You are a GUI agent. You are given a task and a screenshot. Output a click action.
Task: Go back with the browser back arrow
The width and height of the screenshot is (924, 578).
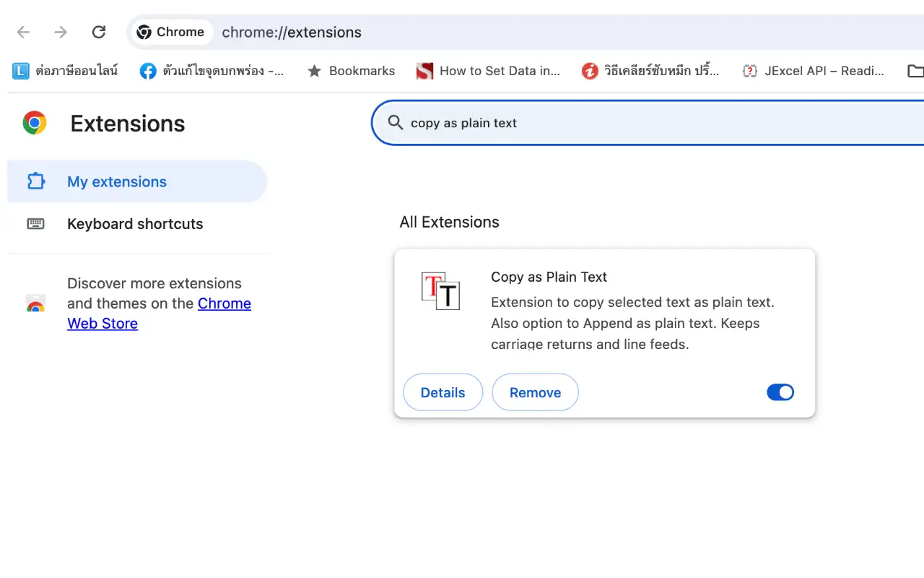point(24,32)
